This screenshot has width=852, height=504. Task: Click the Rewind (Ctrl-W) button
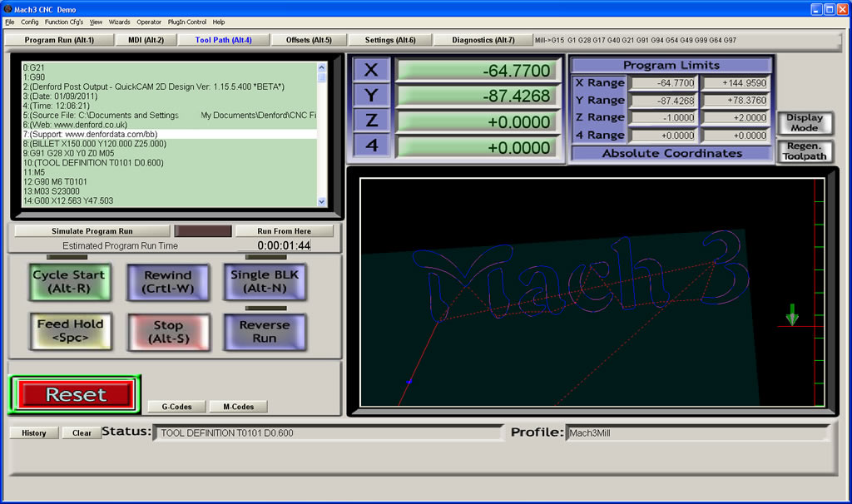(167, 282)
